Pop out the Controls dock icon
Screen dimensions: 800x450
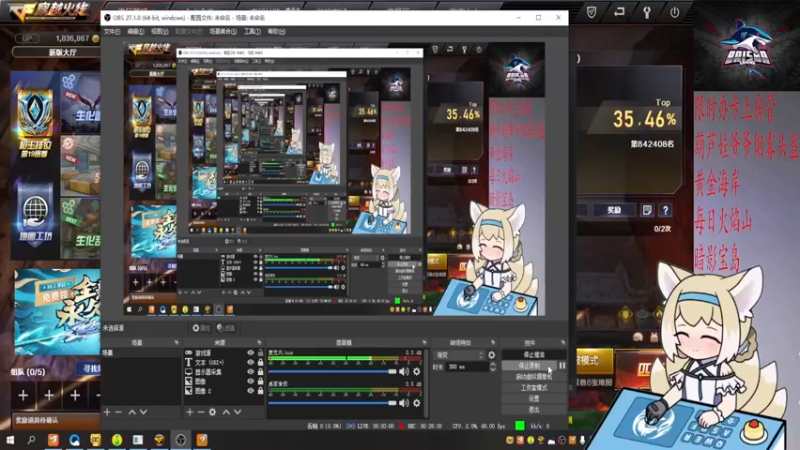pos(563,342)
